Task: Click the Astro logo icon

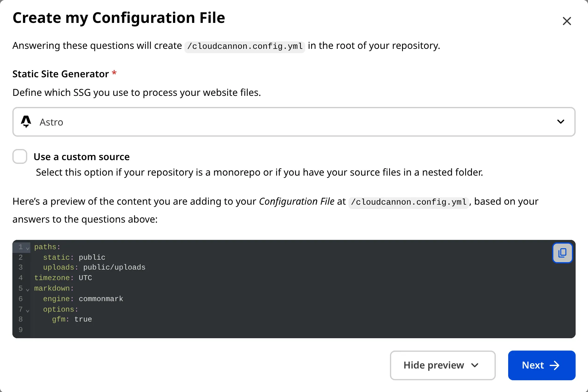Action: [x=26, y=122]
